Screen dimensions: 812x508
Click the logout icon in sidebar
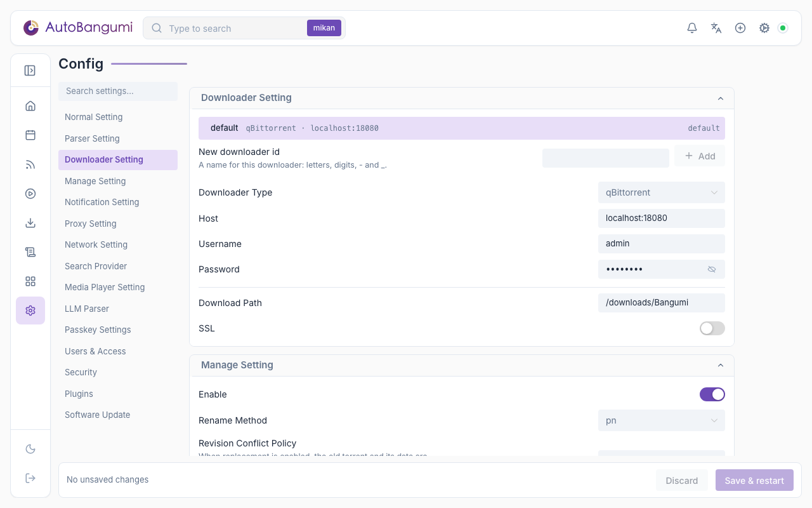point(30,478)
